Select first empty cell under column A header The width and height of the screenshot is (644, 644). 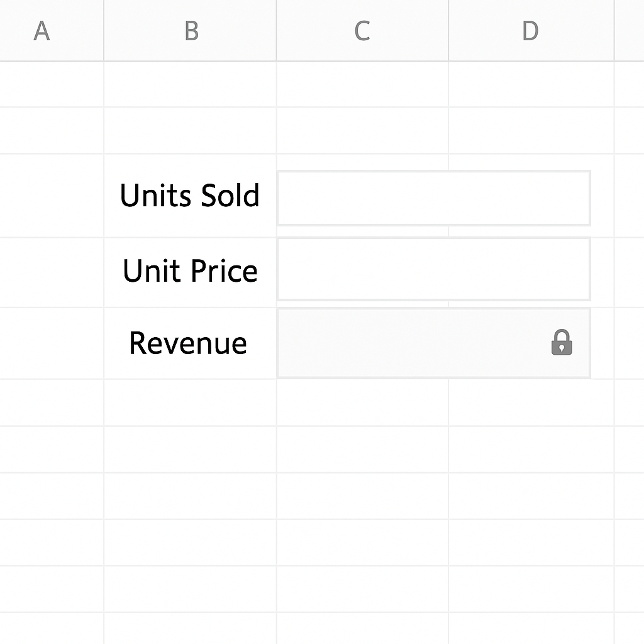tap(52, 84)
